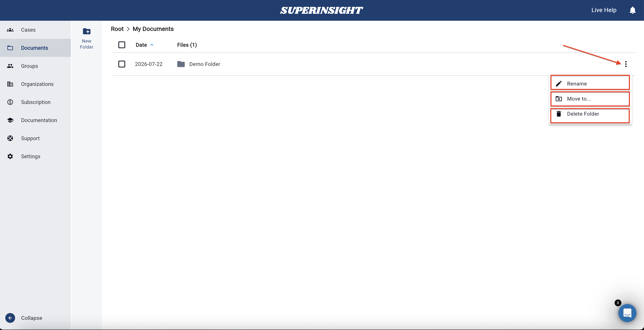Click the trash icon beside Delete Folder
644x330 pixels.
pyautogui.click(x=559, y=114)
